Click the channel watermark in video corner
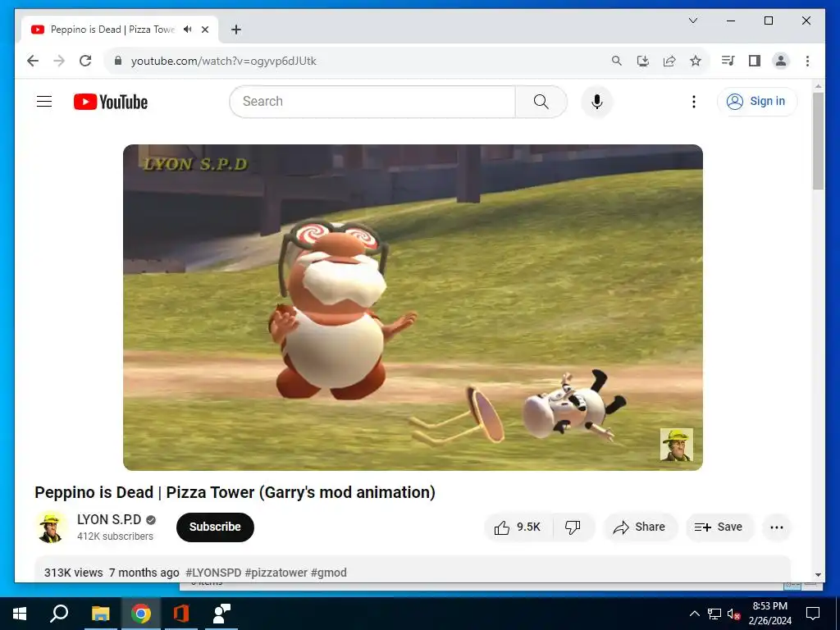840x630 pixels. (x=676, y=445)
